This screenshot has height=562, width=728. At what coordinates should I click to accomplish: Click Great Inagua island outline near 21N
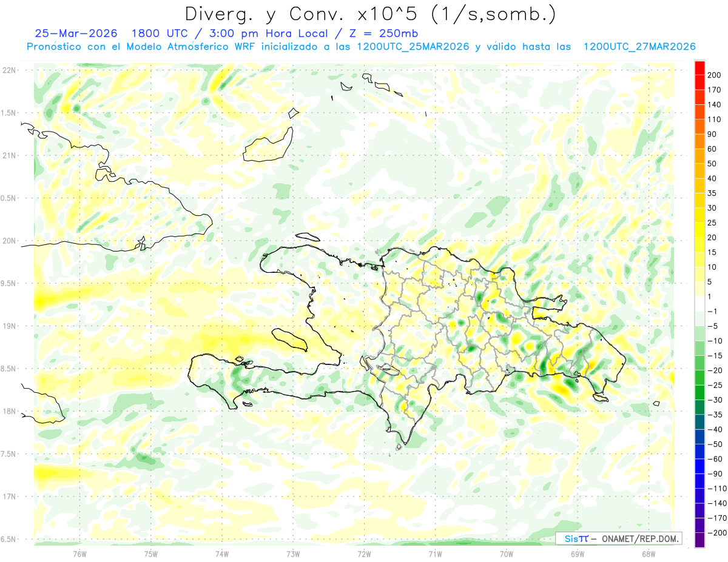tap(267, 144)
